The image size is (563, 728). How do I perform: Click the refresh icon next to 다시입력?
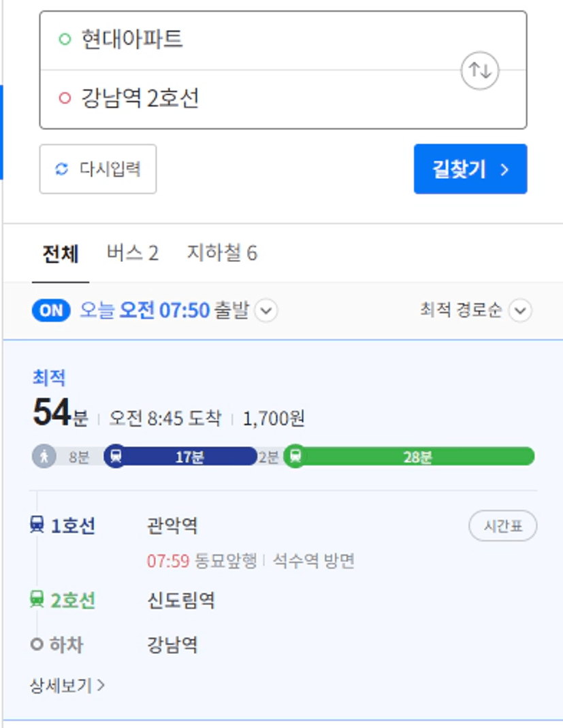62,169
